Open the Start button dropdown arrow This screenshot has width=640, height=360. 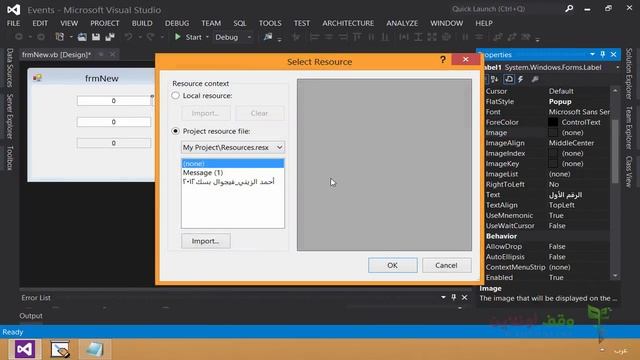[207, 37]
